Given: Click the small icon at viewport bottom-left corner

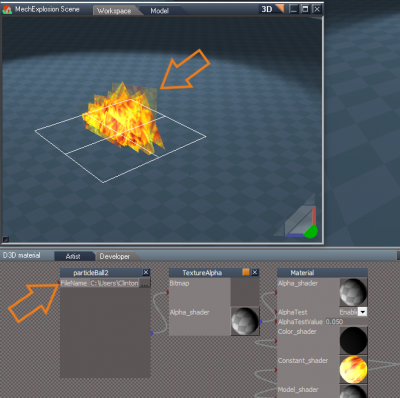Looking at the screenshot, I should pyautogui.click(x=5, y=239).
